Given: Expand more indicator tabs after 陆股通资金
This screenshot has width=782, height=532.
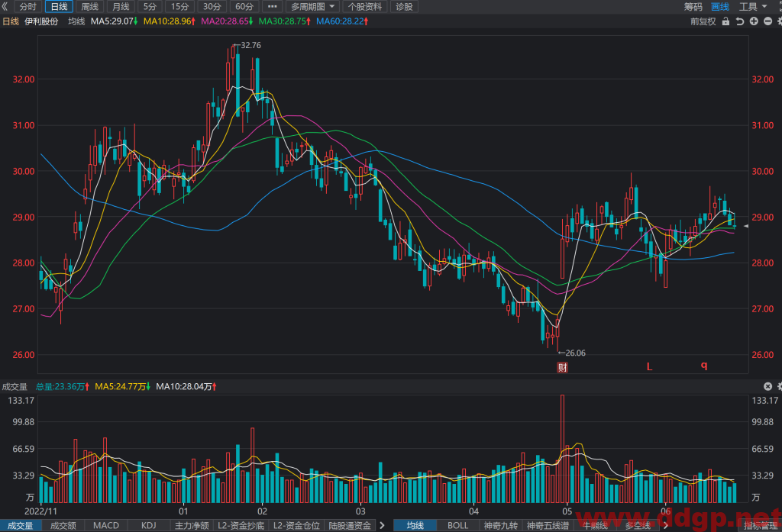Looking at the screenshot, I should pyautogui.click(x=382, y=525).
